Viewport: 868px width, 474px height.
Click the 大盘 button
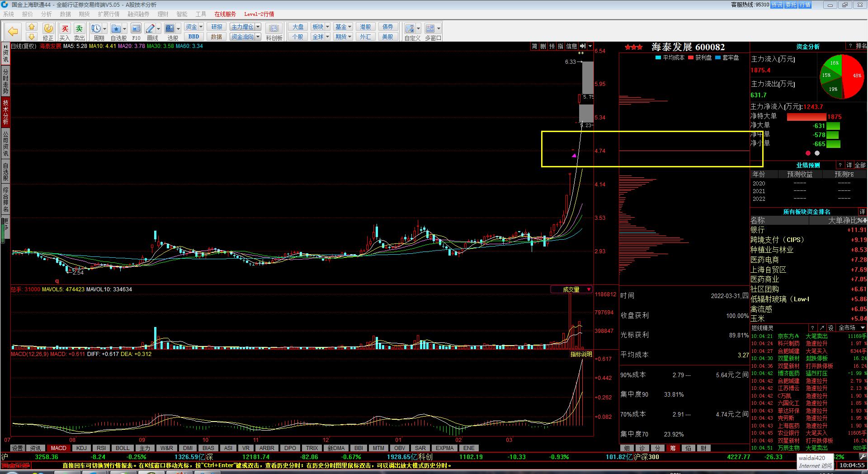[x=298, y=27]
